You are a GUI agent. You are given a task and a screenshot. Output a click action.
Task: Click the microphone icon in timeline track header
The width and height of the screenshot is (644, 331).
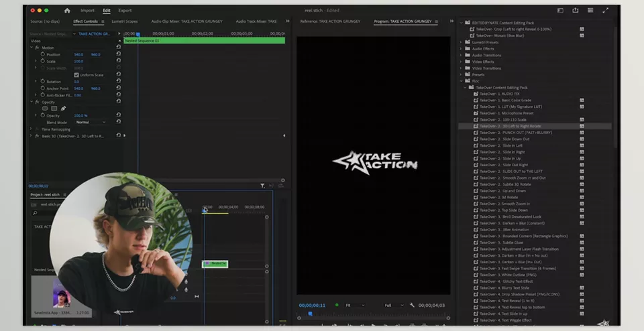[x=186, y=282]
